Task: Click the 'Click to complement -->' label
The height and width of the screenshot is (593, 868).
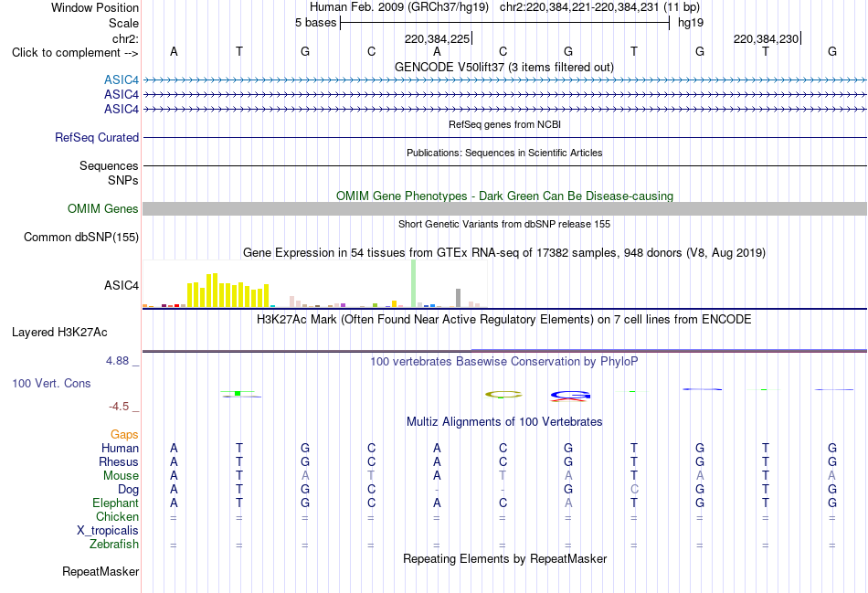Action: click(75, 53)
